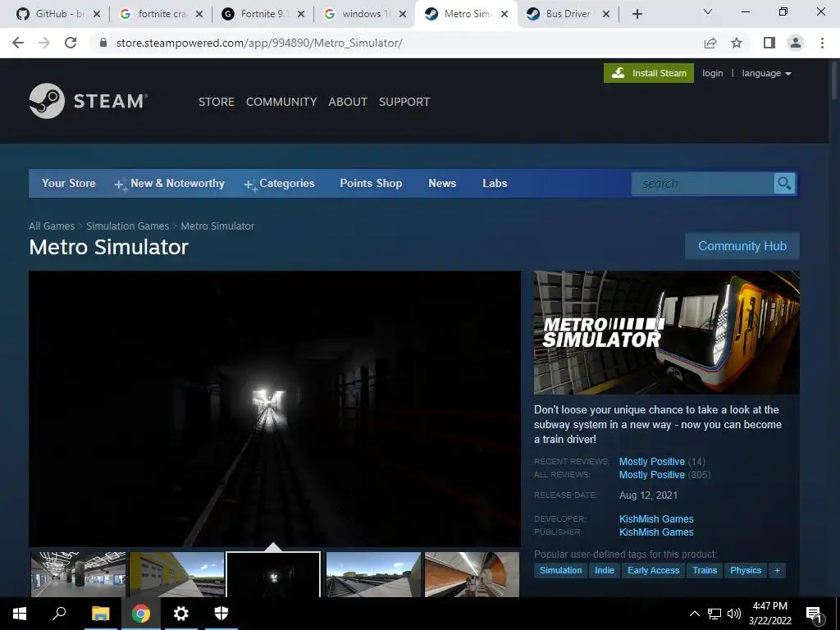Open a new tab with the plus button
840x630 pixels.
click(637, 14)
